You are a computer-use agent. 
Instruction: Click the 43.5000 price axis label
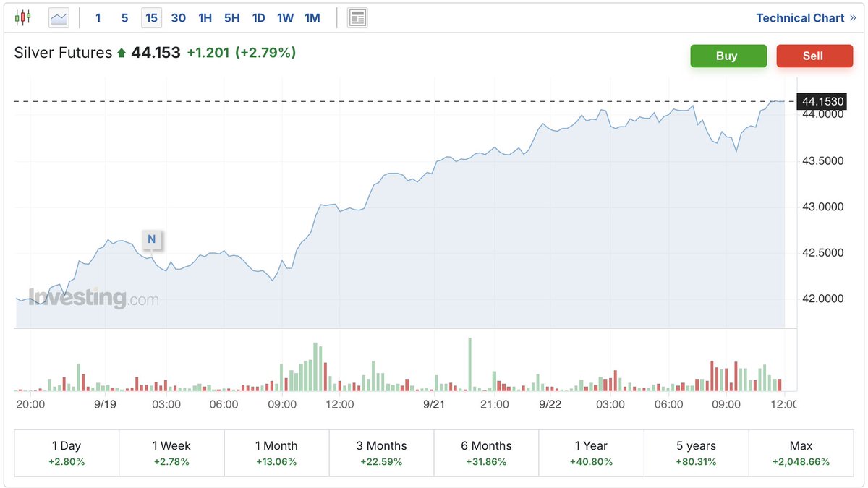pos(822,160)
